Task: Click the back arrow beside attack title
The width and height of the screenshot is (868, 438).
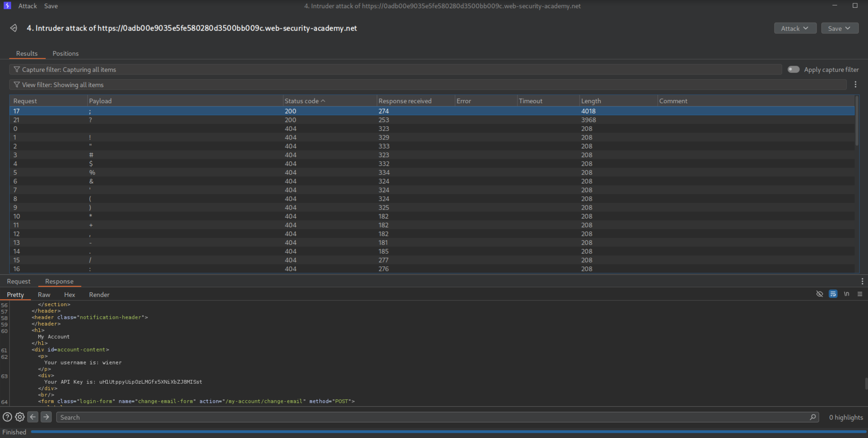Action: [x=14, y=28]
